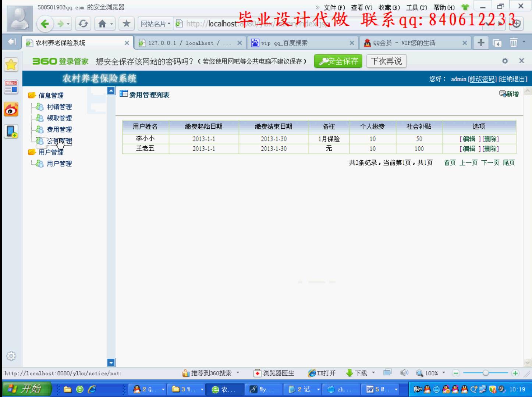Collapse the sidebar with the arrow button
532x397 pixels.
[x=12, y=42]
